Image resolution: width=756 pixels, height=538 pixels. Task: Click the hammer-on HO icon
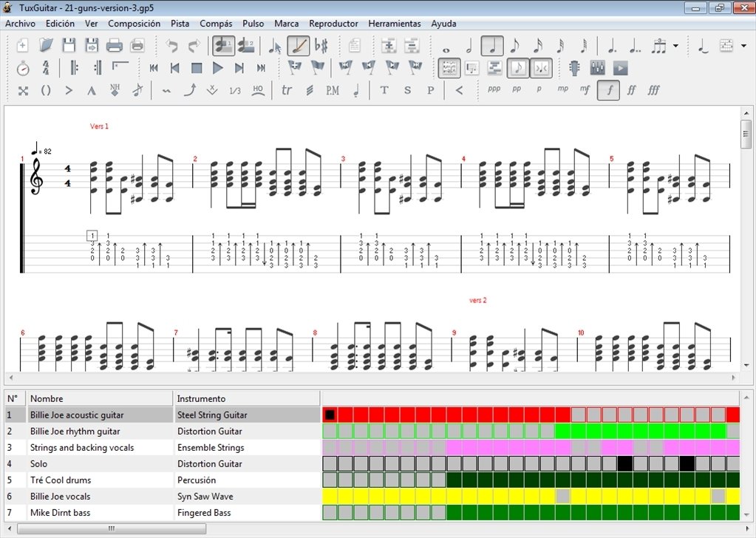259,90
